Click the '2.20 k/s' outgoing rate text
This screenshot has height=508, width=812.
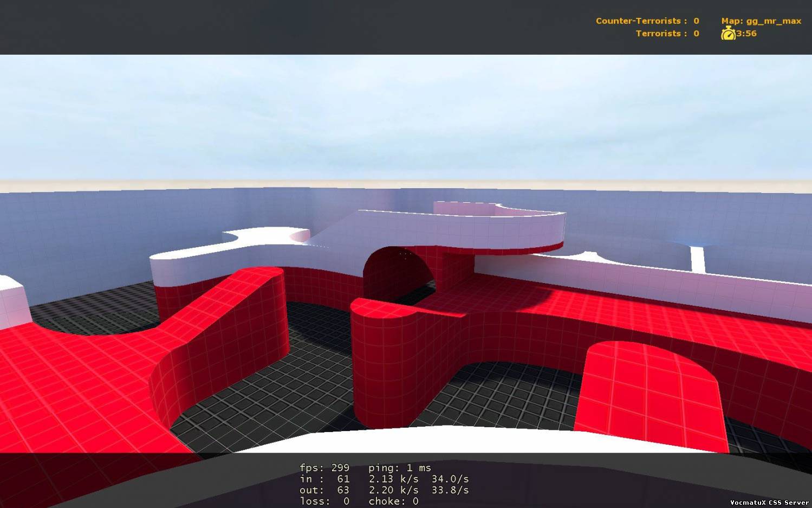394,490
